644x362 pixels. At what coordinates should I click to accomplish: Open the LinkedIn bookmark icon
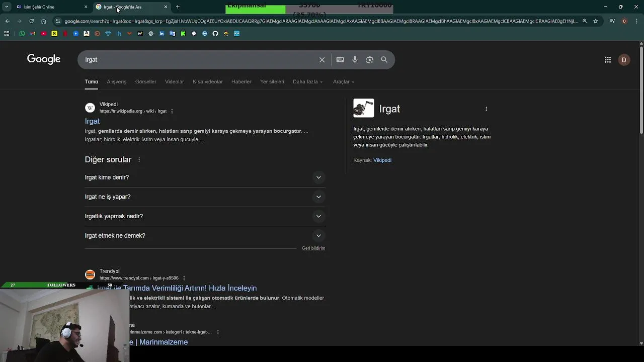pos(162,34)
